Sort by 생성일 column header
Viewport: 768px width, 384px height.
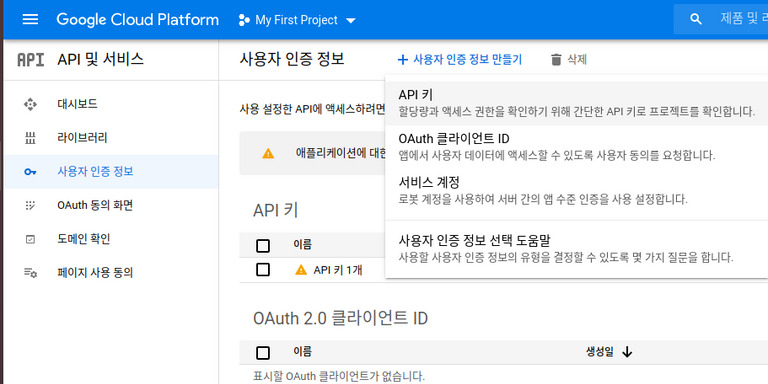600,352
